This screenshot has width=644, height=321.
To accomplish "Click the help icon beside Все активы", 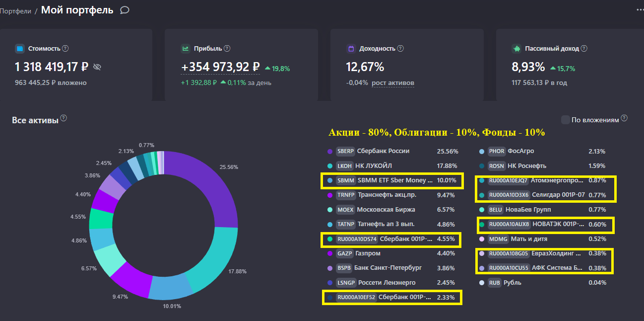I will pyautogui.click(x=63, y=118).
